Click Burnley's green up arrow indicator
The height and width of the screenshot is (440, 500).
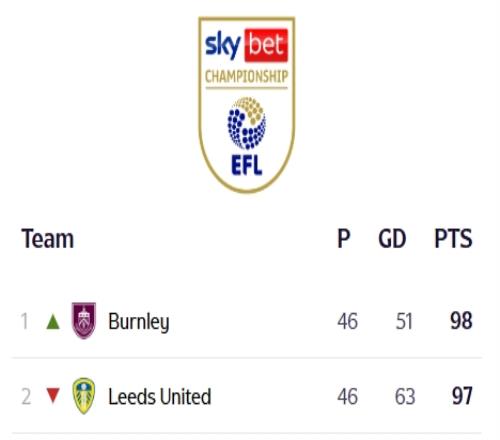tap(53, 322)
